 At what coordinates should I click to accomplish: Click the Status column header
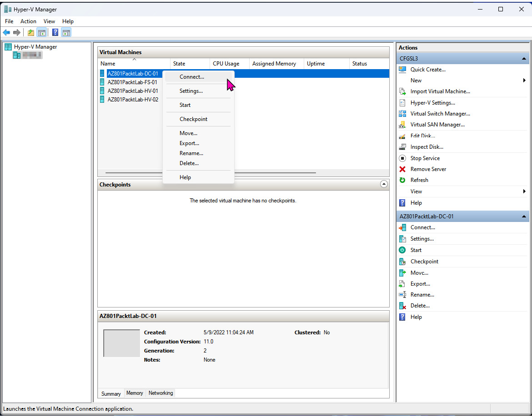[369, 63]
